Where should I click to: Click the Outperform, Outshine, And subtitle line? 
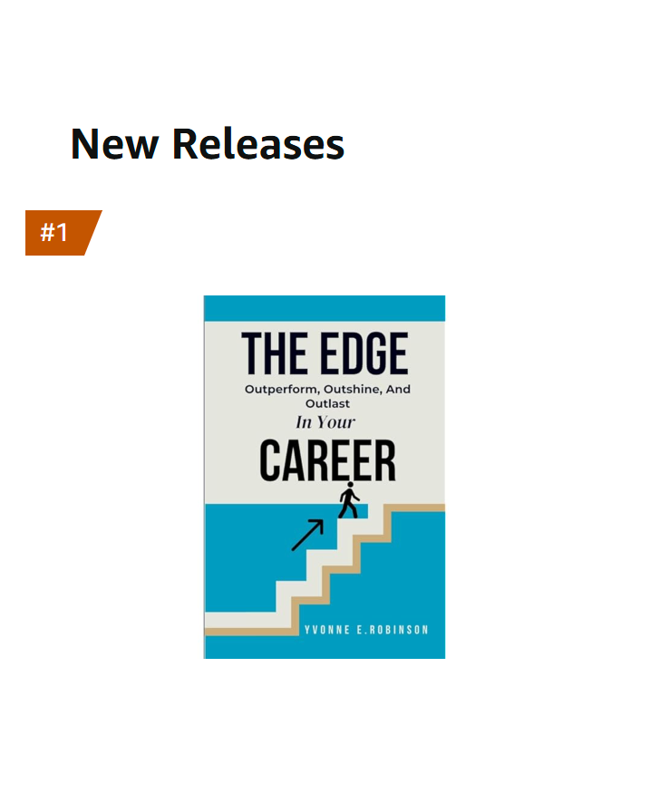click(x=327, y=389)
